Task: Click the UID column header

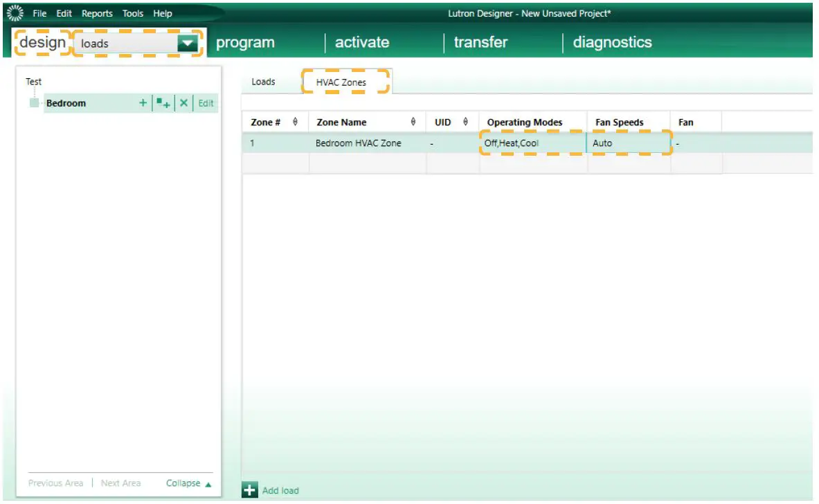Action: 443,123
